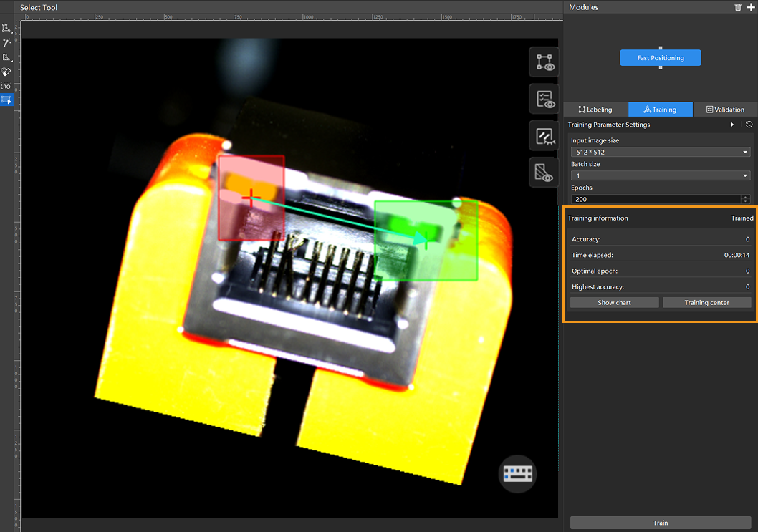The image size is (758, 532).
Task: Choose the mask polygon tool
Action: pyautogui.click(x=6, y=57)
